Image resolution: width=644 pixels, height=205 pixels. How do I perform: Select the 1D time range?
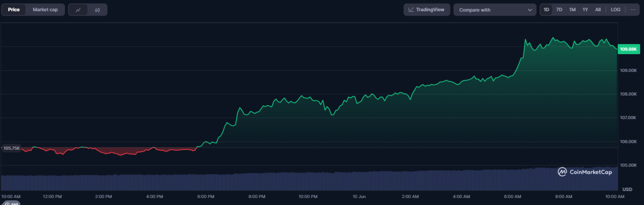pyautogui.click(x=546, y=10)
